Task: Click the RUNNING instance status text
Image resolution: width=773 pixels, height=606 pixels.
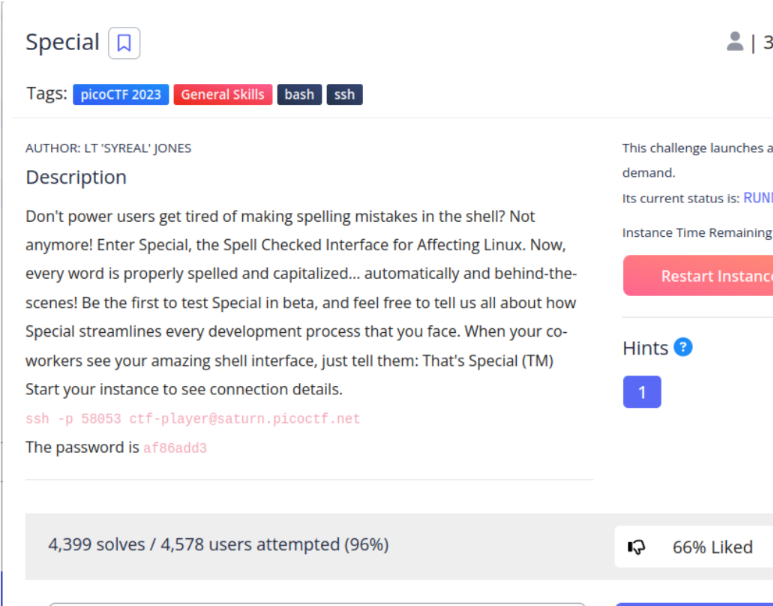Action: coord(757,198)
